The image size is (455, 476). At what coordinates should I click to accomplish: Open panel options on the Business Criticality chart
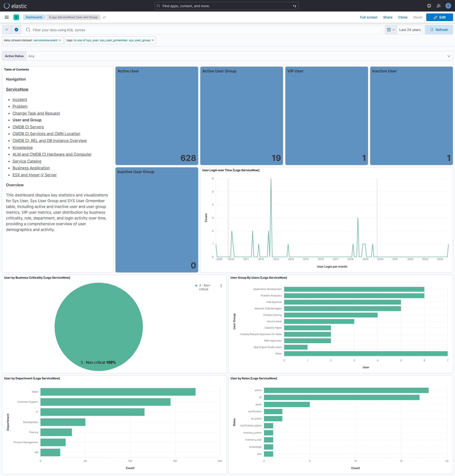tap(221, 286)
